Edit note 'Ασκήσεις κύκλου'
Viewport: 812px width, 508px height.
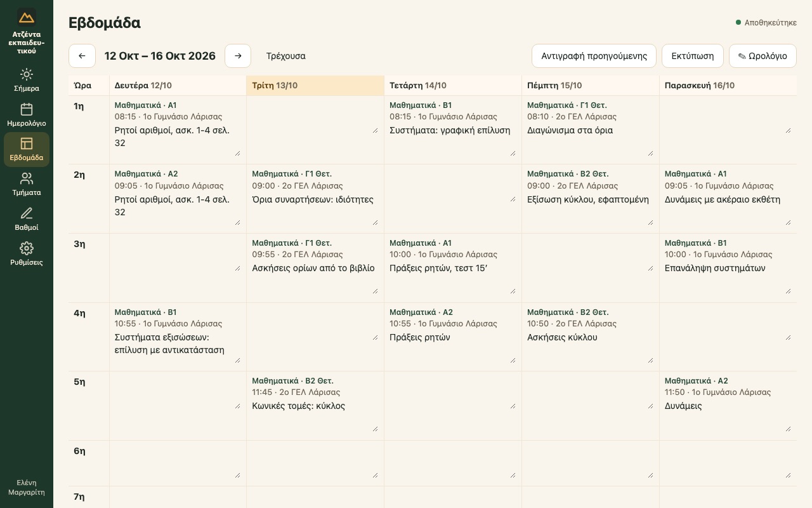point(590,347)
